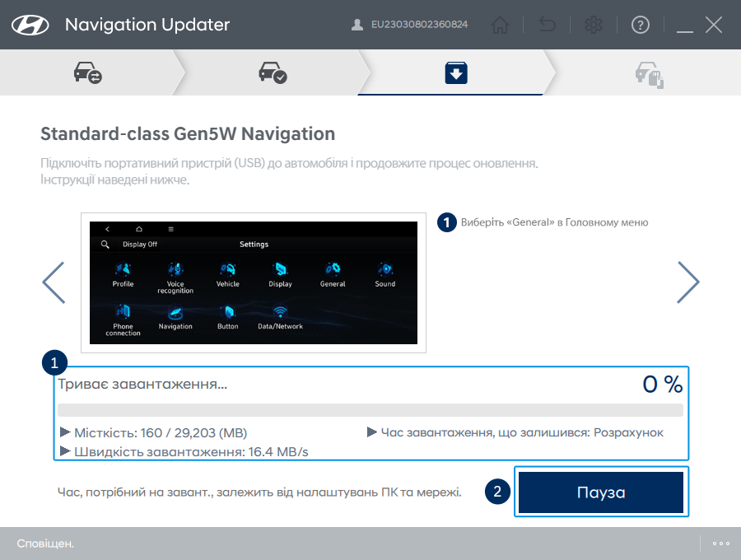This screenshot has width=741, height=560.
Task: Pause the download with Пауза button
Action: [x=601, y=492]
